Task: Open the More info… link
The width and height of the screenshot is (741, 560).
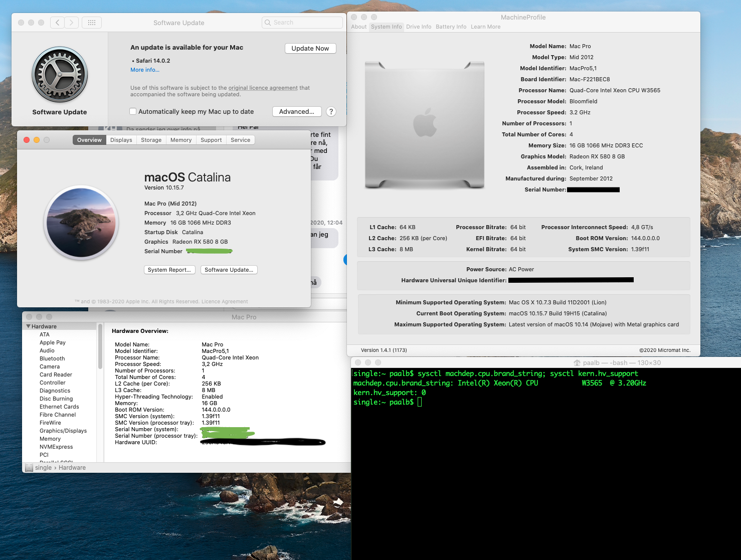Action: pyautogui.click(x=145, y=70)
